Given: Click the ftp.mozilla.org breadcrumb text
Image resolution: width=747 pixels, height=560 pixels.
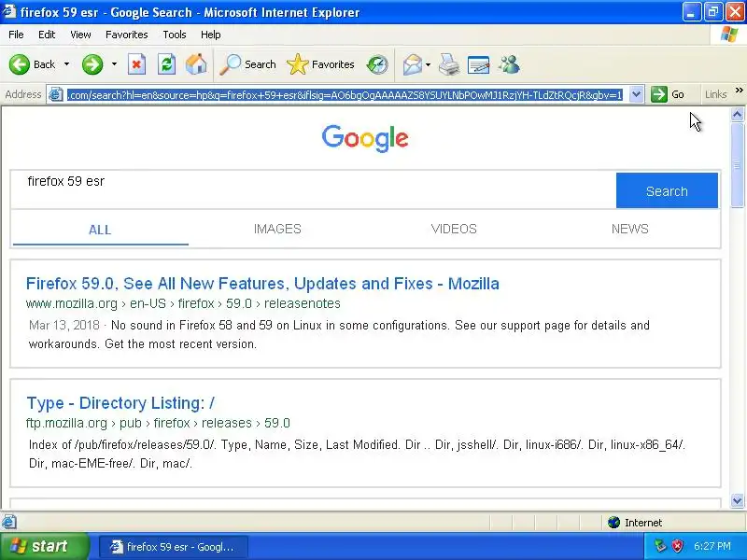Looking at the screenshot, I should point(66,423).
